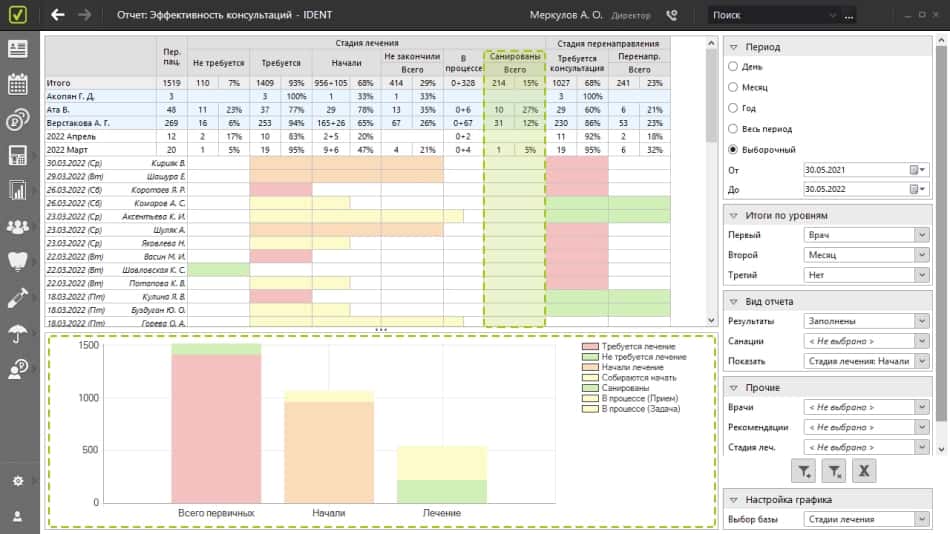The image size is (950, 534).
Task: Open 'Выбор базы' chart base dropdown
Action: 865,519
